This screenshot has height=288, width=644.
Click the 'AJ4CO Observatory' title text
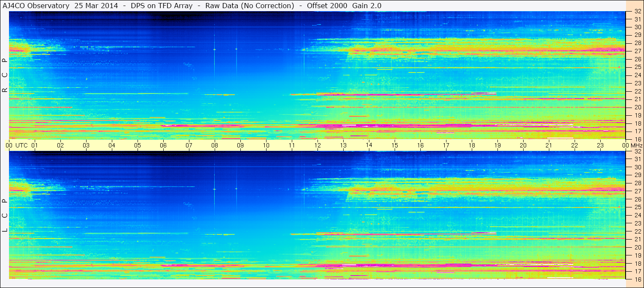tap(36, 6)
